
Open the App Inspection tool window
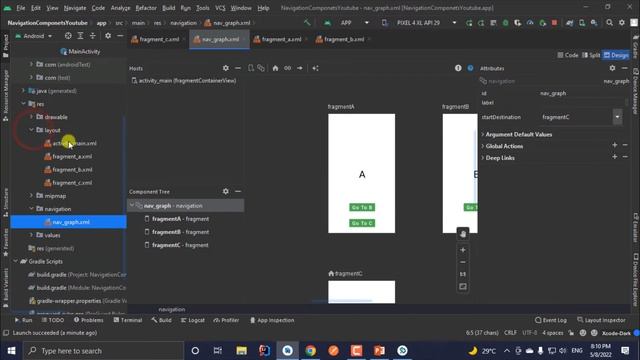[272, 320]
